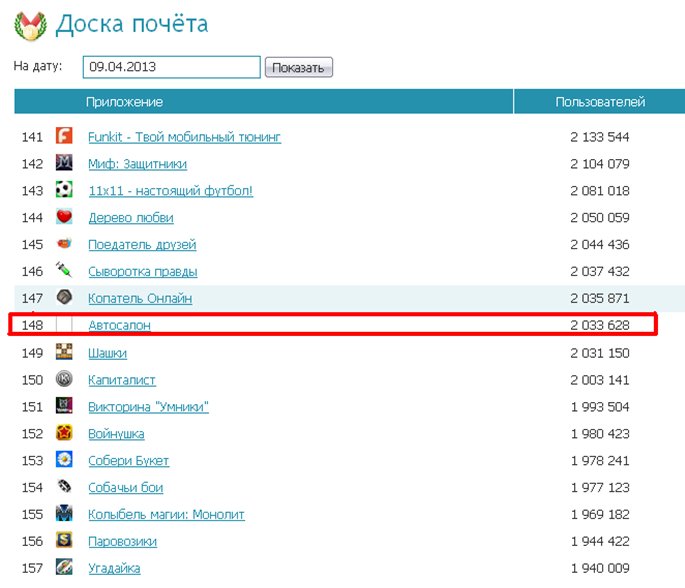Screen dimensions: 685x588
Task: Select user count 2 003 141
Action: [599, 380]
